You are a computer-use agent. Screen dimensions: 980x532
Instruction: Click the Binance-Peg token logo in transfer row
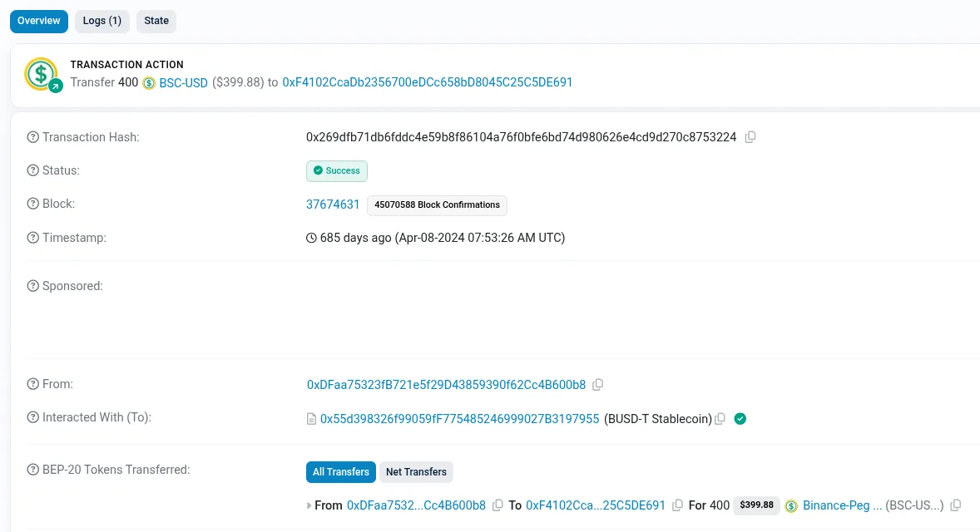click(x=791, y=505)
